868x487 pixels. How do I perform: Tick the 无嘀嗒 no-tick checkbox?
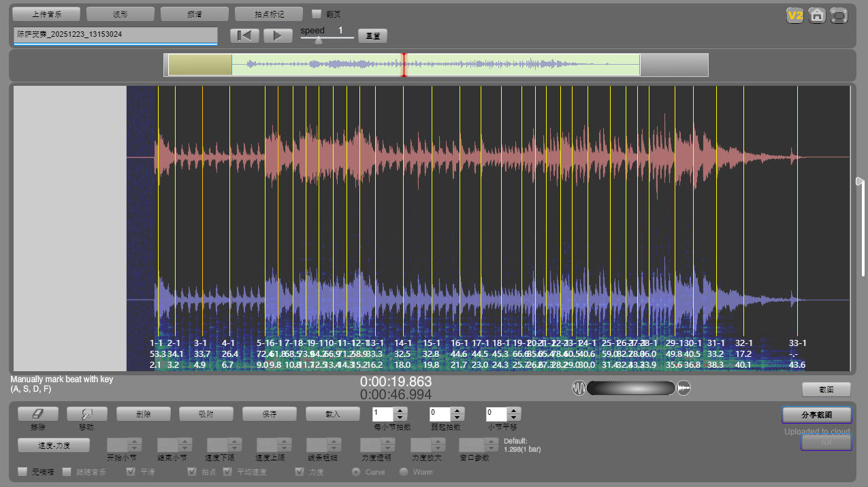(22, 471)
